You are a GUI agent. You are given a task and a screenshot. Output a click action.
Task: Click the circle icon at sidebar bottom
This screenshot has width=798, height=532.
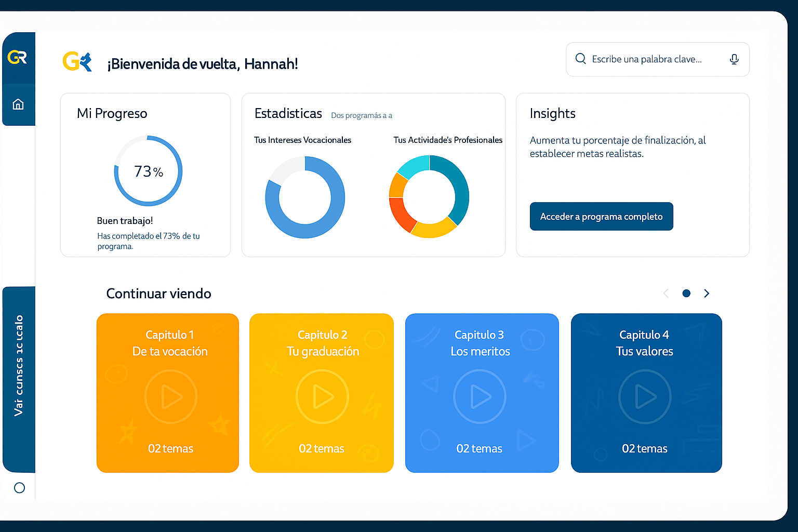tap(20, 488)
